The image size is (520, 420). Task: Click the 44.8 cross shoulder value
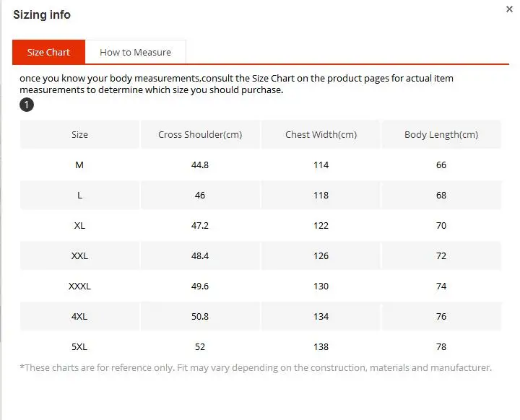(200, 165)
